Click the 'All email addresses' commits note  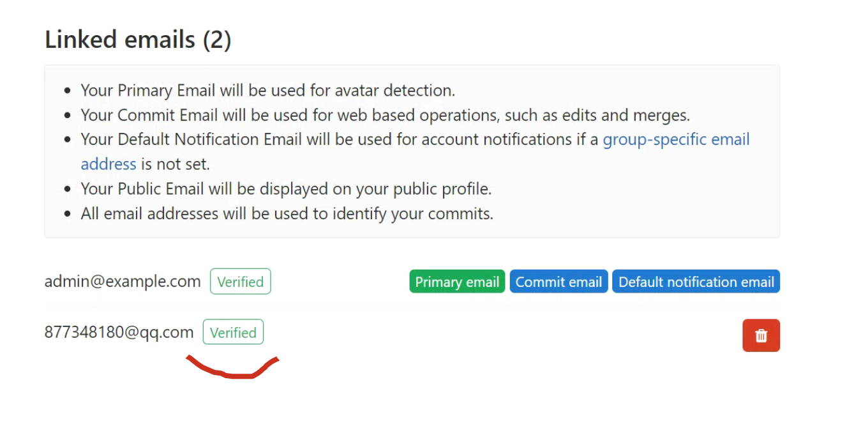(x=287, y=213)
